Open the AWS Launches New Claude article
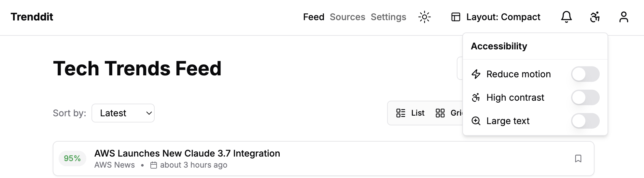This screenshot has width=644, height=178. pos(187,153)
